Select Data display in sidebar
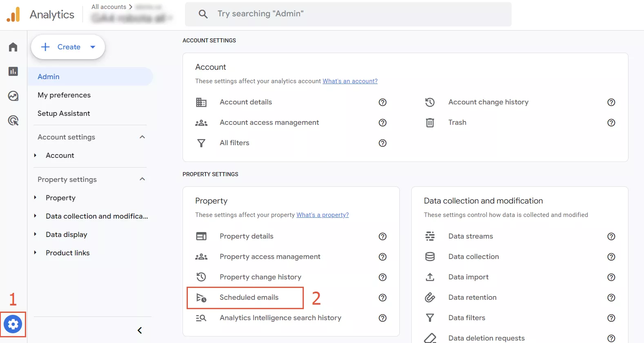Screen dimensions: 644x343 67,235
